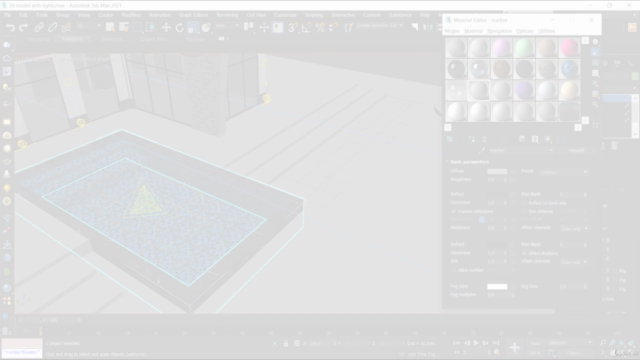Click the Undo arrow icon
Viewport: 640px width, 360px height.
coord(10,27)
